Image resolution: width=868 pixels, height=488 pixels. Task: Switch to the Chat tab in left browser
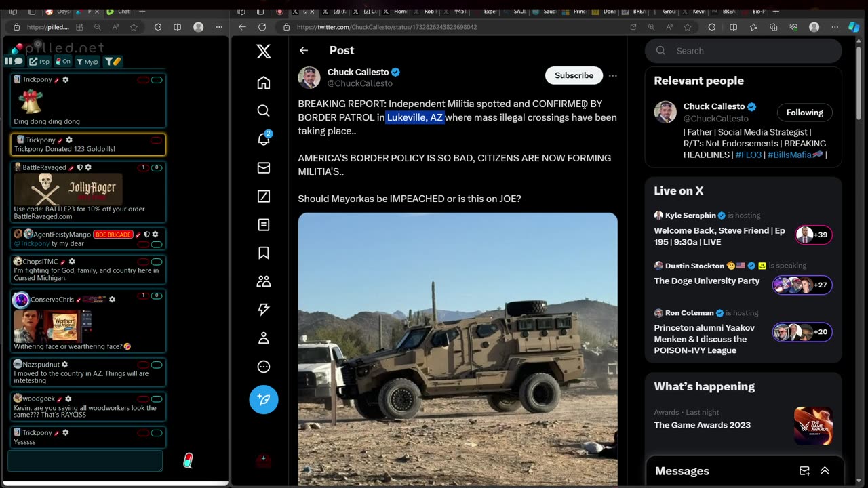coord(119,12)
